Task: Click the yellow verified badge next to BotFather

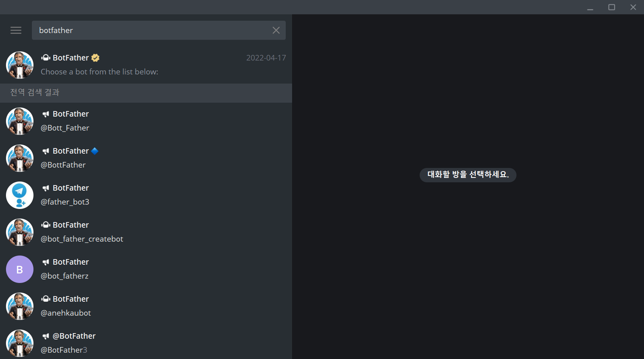Action: pyautogui.click(x=95, y=58)
